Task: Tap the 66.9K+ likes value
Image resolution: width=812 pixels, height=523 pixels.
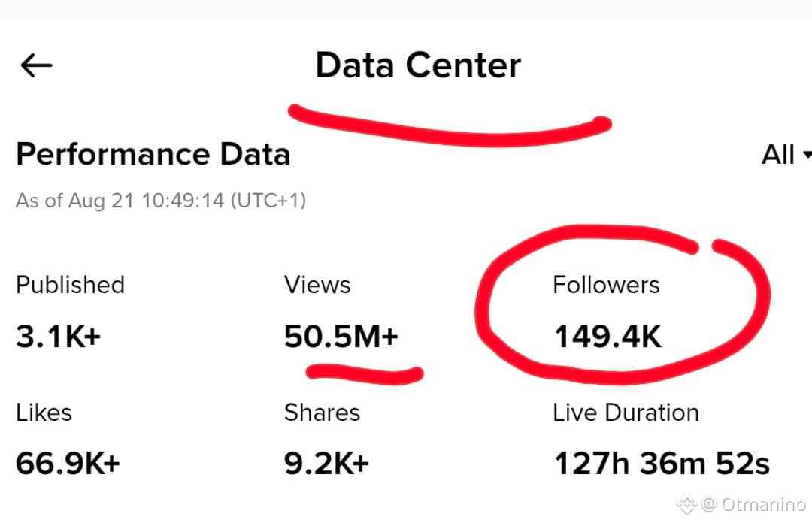Action: point(68,463)
